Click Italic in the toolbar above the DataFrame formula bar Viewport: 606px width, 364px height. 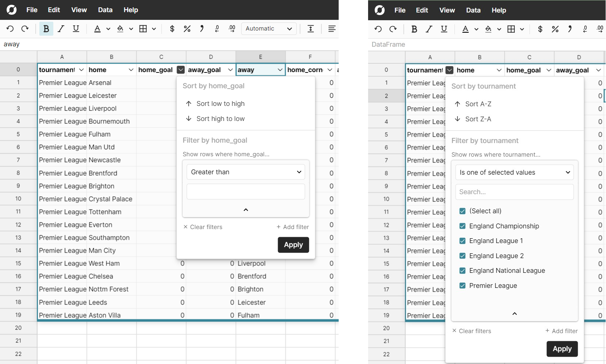(x=429, y=29)
